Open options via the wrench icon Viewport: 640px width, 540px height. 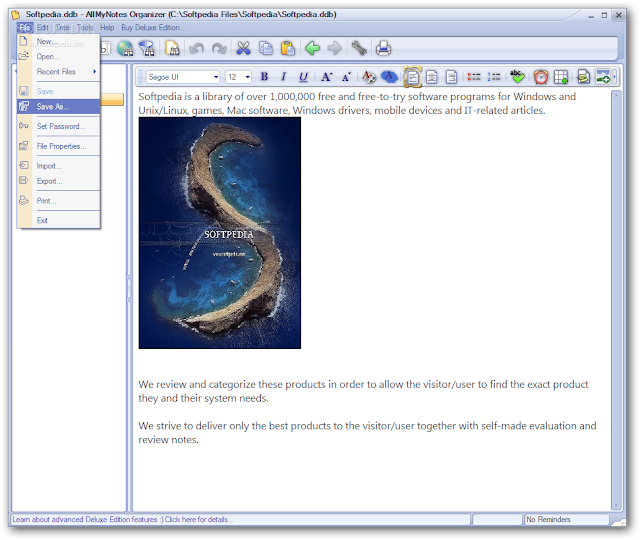[x=359, y=48]
